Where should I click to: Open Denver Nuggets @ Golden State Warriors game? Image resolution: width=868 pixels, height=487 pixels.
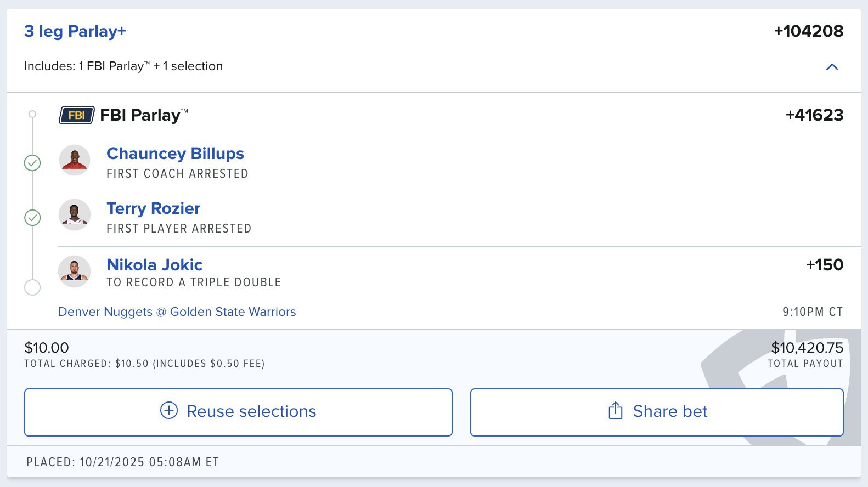click(x=177, y=312)
